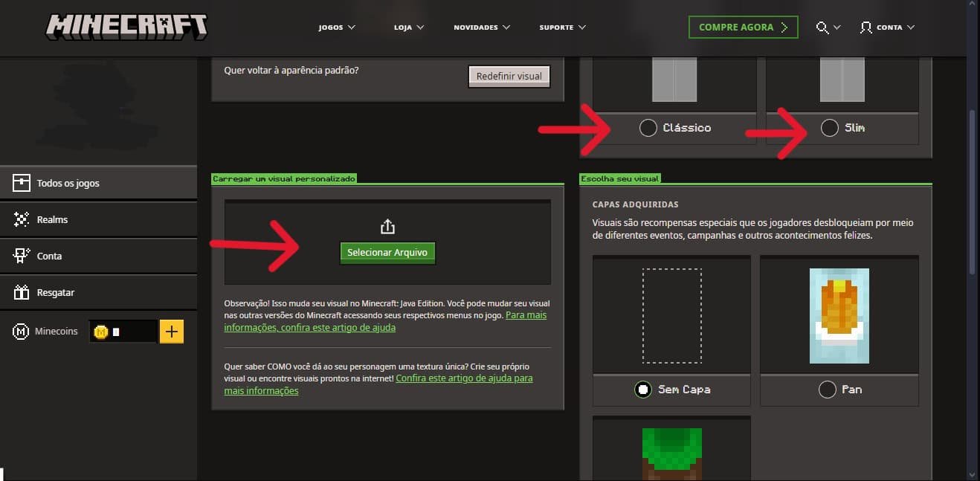Choose the Sem Capa option
This screenshot has height=481, width=980.
pyautogui.click(x=643, y=389)
